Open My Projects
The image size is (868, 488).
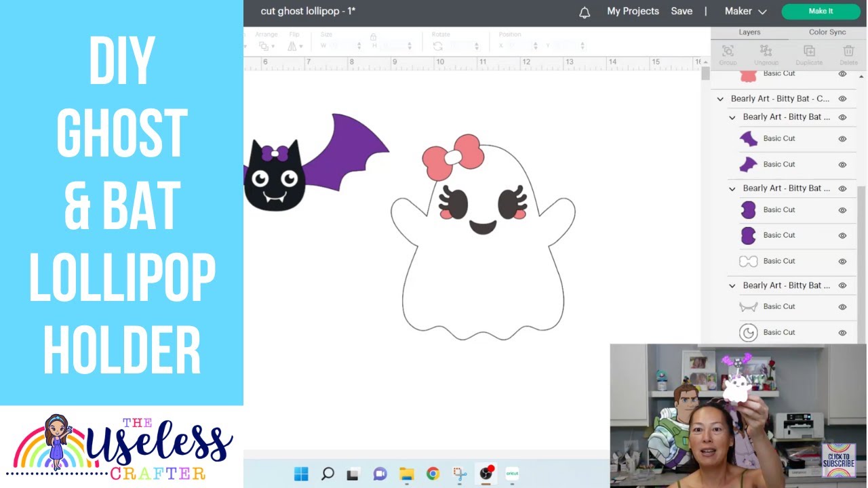click(x=633, y=12)
